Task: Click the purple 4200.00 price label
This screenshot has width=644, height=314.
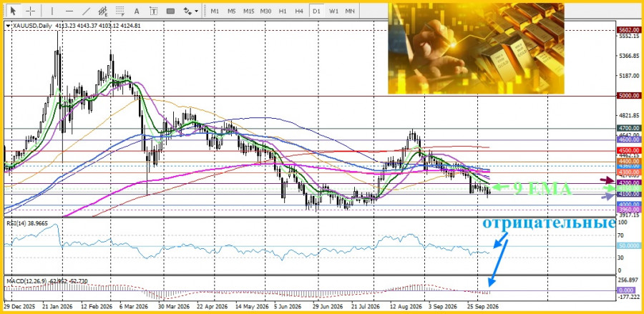Action: point(629,183)
